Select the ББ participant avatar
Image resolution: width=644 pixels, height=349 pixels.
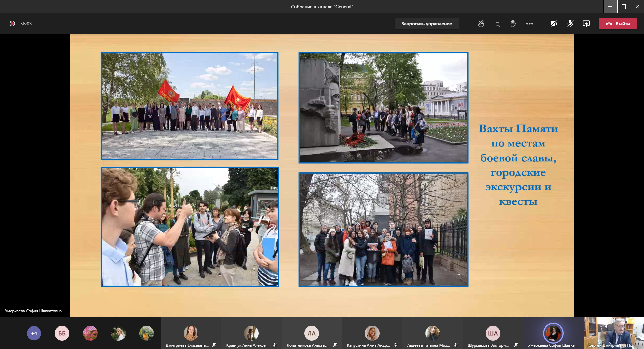click(x=62, y=333)
